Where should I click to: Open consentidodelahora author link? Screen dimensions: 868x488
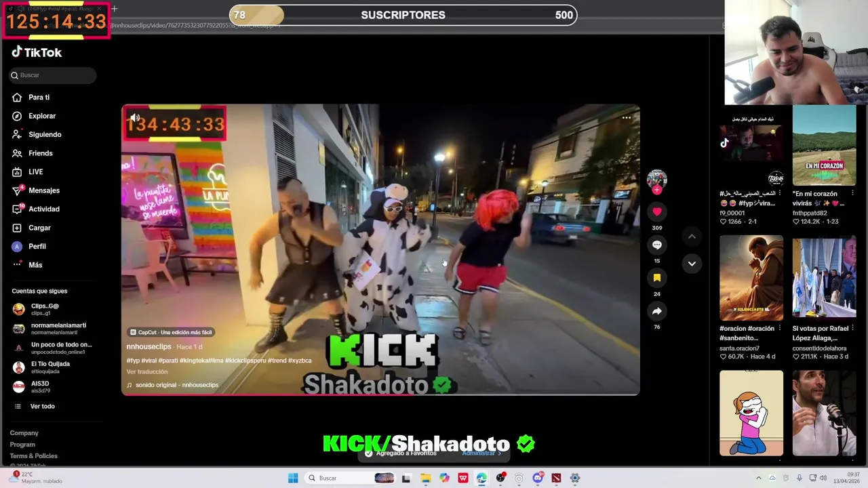(820, 348)
